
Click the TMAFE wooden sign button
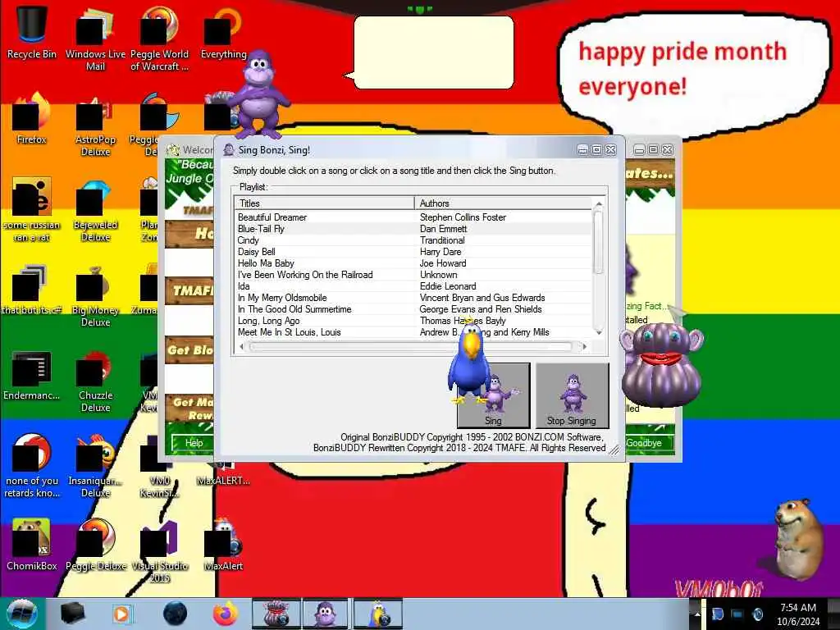[x=190, y=291]
